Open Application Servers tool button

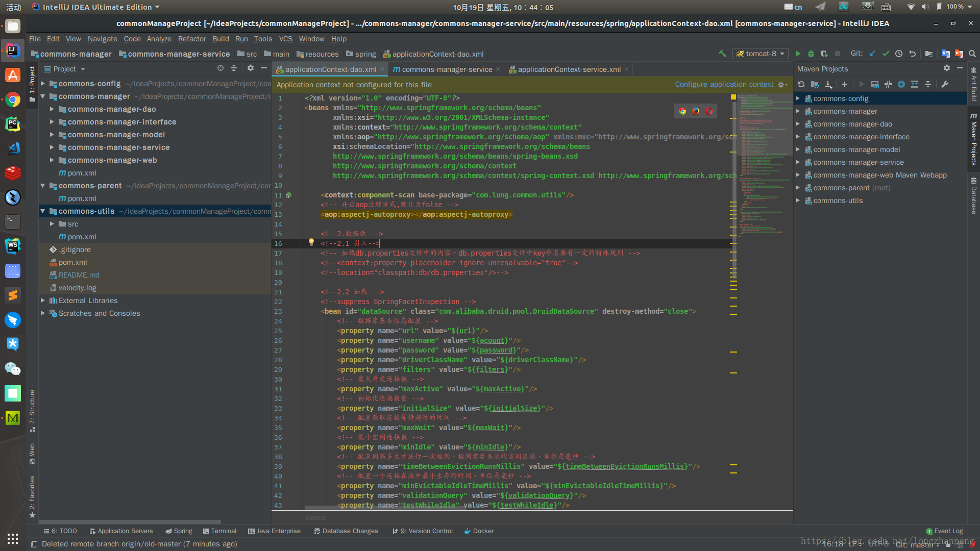tap(121, 531)
